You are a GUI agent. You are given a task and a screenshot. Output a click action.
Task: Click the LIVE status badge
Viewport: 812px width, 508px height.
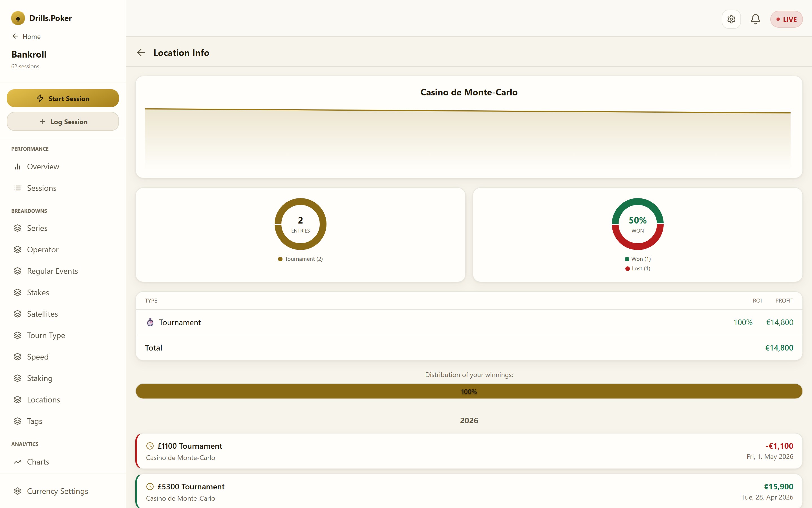786,19
